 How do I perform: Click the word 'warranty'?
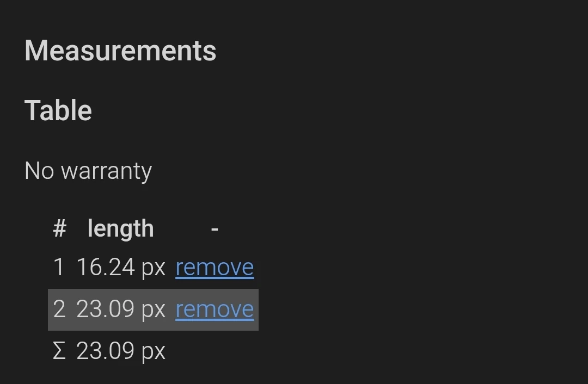(106, 172)
